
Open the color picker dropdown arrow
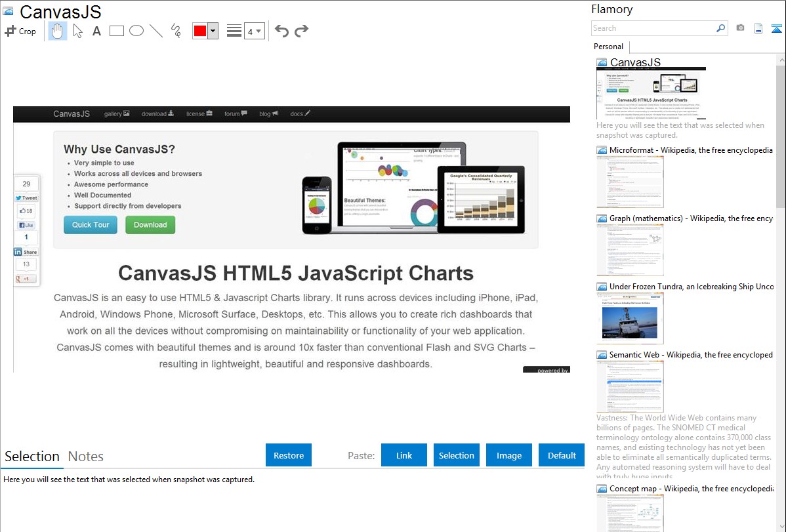coord(213,31)
